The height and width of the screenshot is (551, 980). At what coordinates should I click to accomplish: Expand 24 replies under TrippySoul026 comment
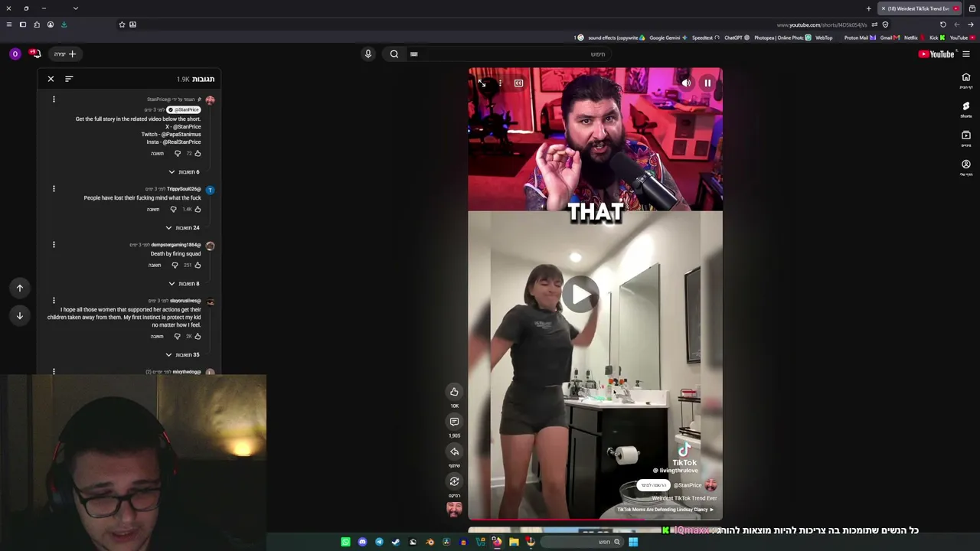coord(182,228)
